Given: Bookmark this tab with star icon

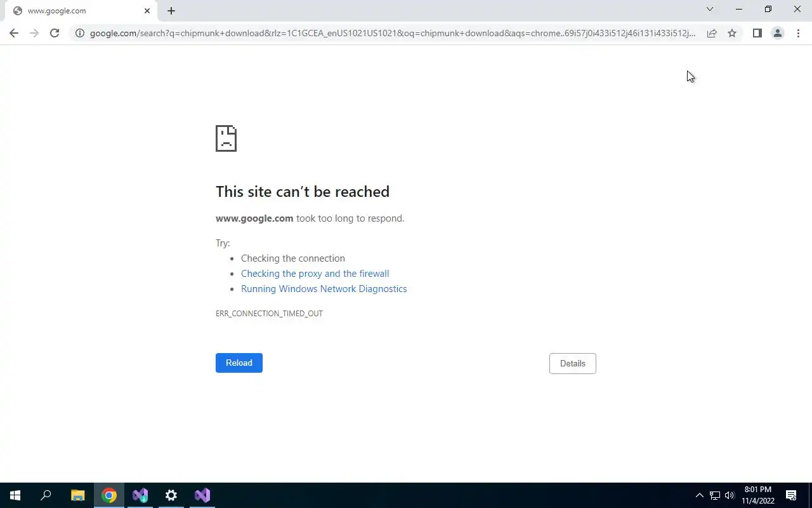Looking at the screenshot, I should [x=732, y=33].
